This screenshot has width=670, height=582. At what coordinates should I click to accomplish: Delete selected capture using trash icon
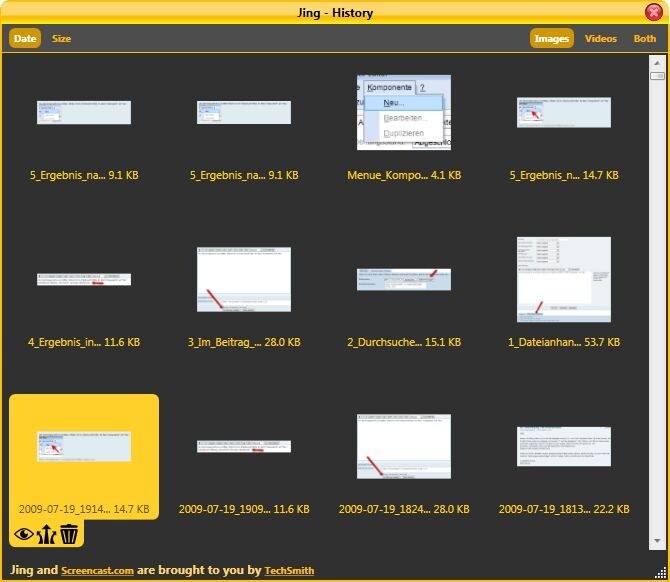pos(69,535)
